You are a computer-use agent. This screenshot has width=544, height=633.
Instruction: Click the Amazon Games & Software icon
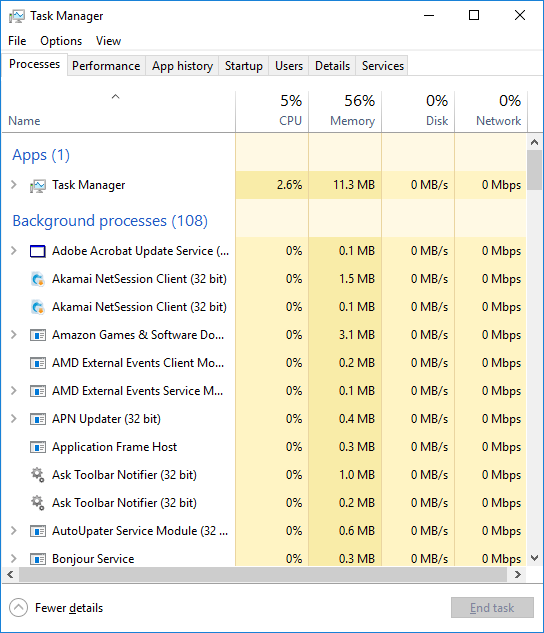pyautogui.click(x=38, y=335)
